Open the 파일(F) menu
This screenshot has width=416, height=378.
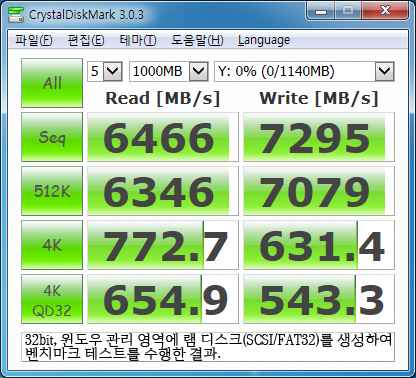point(34,40)
